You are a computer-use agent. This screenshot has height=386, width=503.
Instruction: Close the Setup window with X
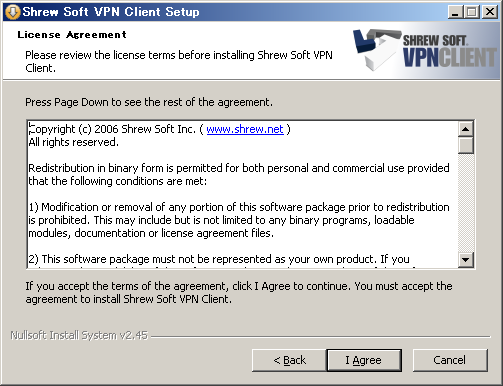point(490,12)
